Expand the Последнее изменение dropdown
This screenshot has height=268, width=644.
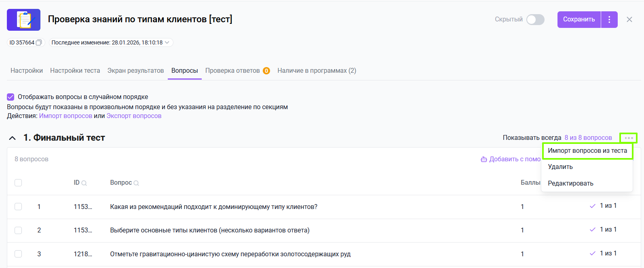click(111, 42)
